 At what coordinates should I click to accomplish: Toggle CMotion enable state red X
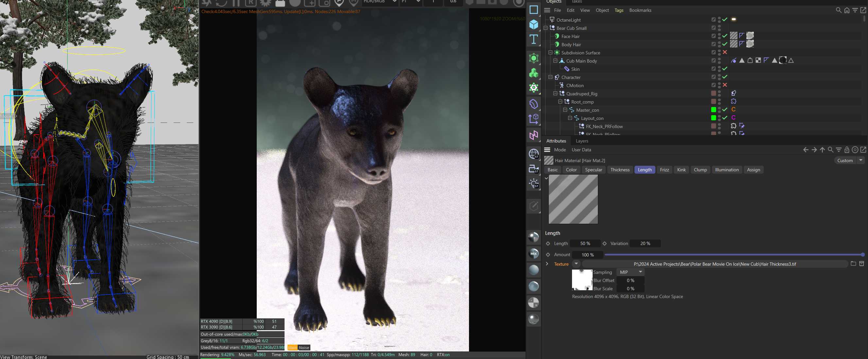tap(725, 85)
